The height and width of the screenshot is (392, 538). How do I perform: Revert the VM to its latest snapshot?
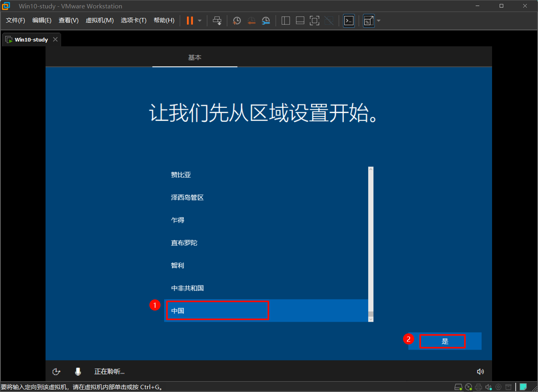click(251, 20)
